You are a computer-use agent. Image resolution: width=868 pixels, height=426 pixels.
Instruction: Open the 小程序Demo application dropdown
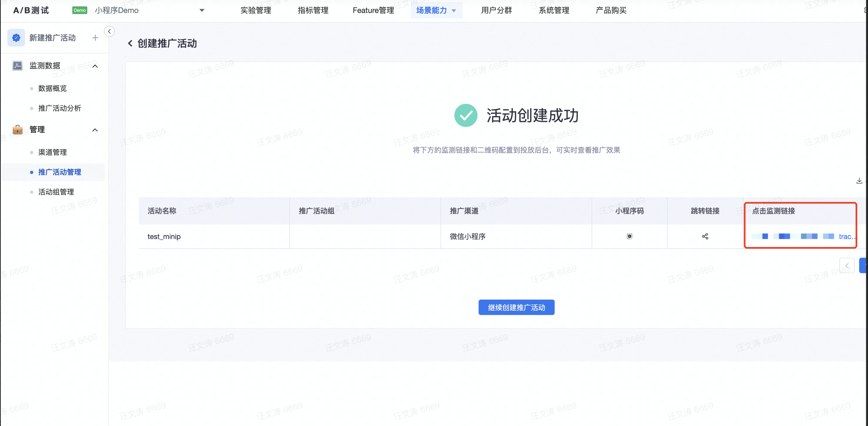201,10
